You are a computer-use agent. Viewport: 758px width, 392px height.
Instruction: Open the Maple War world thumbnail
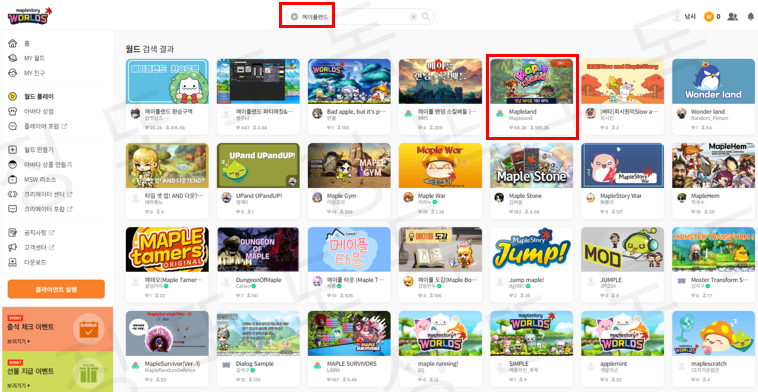coord(440,165)
